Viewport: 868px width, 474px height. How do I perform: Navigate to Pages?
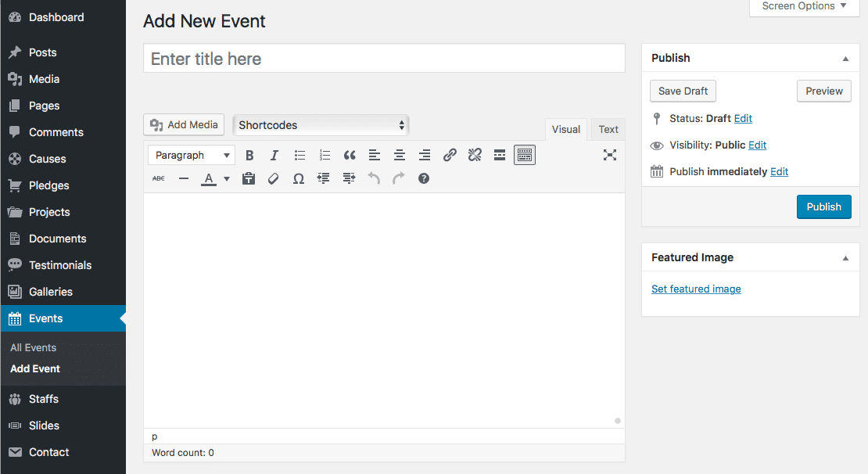pyautogui.click(x=63, y=106)
